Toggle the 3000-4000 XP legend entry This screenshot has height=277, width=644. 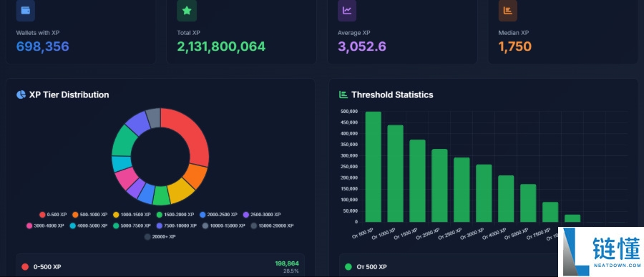tap(46, 225)
